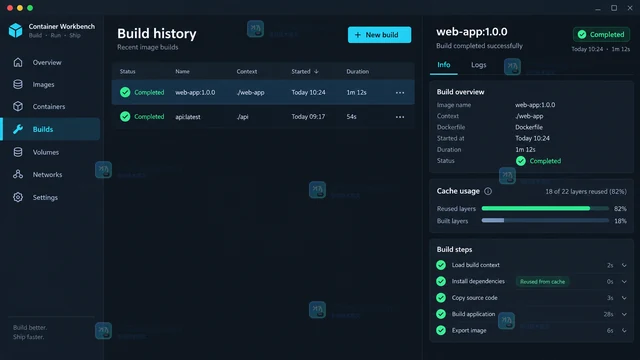Click check icon beside Build application
Viewport: 640px width, 360px height.
[x=441, y=314]
